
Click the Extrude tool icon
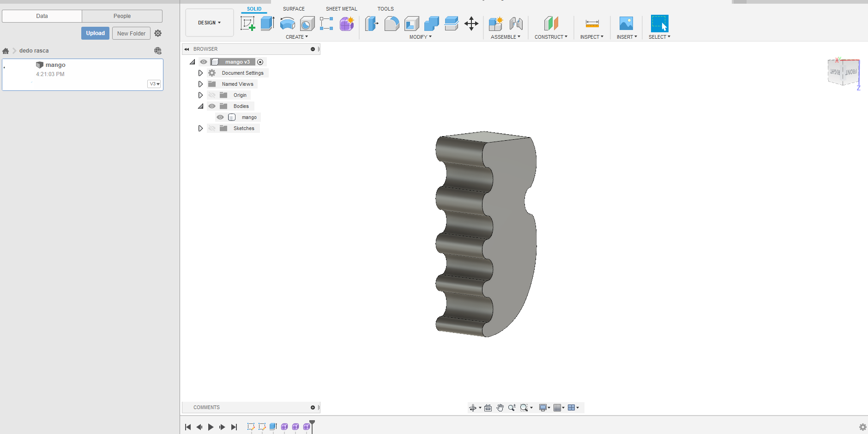click(x=267, y=23)
